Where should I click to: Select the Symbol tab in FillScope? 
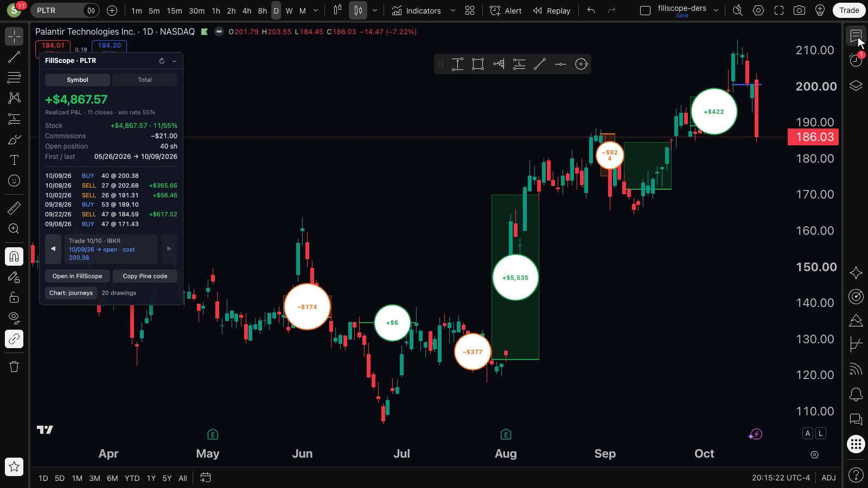tap(78, 80)
